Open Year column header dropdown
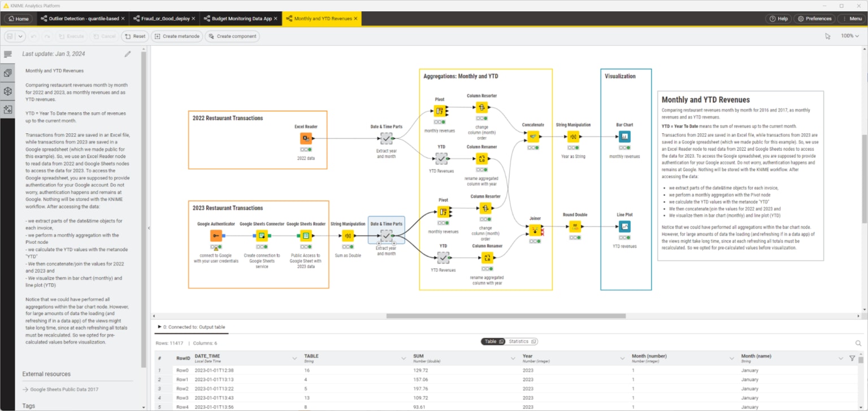Image resolution: width=868 pixels, height=411 pixels. click(x=622, y=358)
